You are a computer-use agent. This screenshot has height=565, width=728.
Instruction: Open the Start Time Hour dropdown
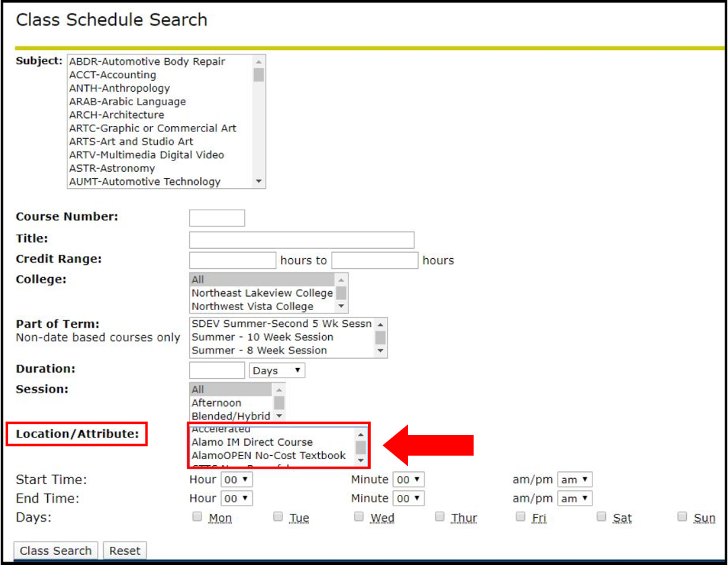(237, 479)
